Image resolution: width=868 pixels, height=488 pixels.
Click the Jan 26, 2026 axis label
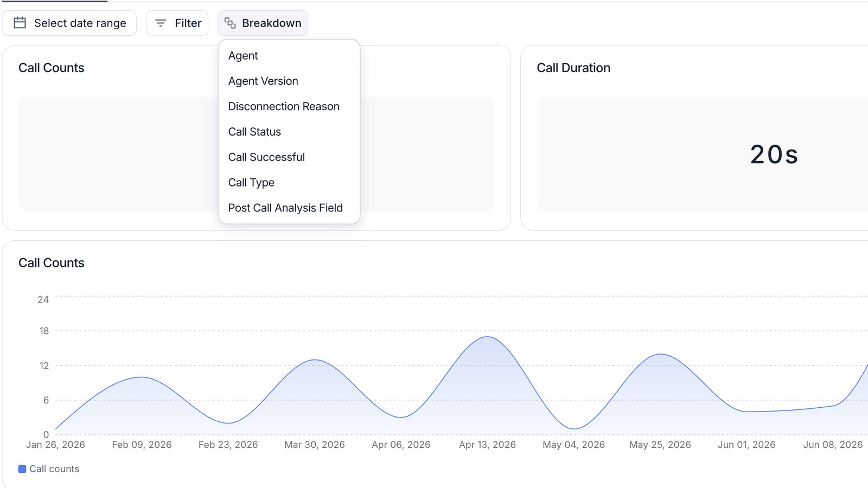(x=55, y=445)
